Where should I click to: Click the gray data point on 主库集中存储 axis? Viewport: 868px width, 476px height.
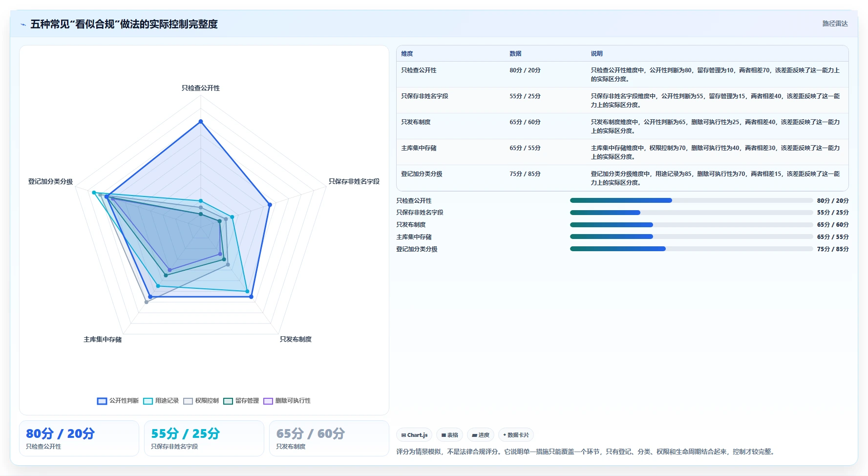(x=146, y=302)
